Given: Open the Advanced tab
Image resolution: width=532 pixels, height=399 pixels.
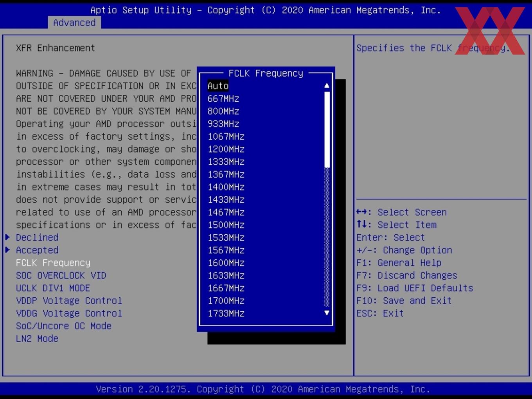Looking at the screenshot, I should (74, 23).
